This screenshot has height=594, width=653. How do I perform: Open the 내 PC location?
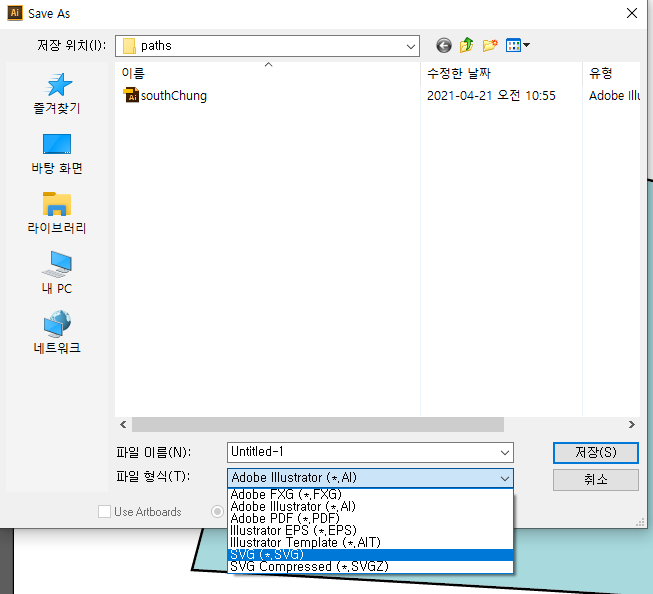[x=57, y=273]
